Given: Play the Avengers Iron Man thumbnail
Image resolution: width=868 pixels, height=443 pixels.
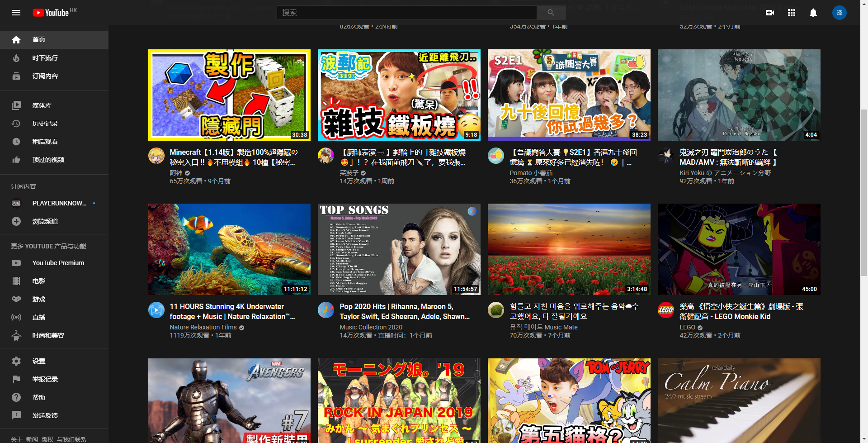Looking at the screenshot, I should click(229, 400).
